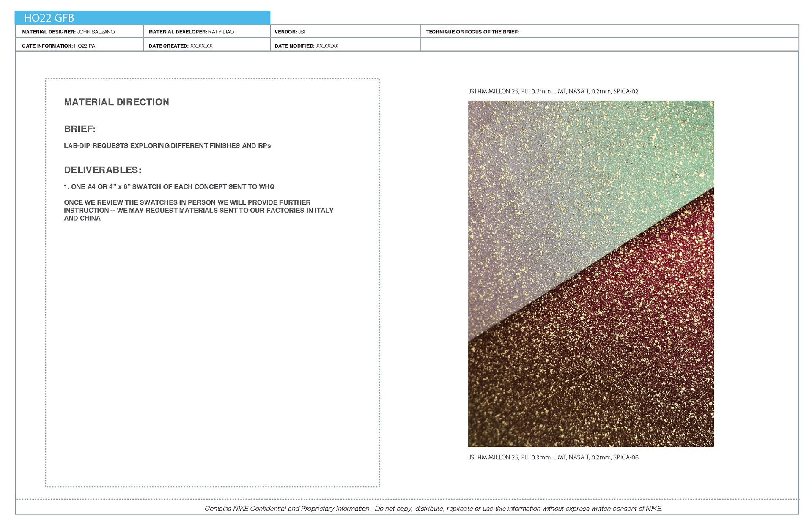Click the empty cell below Technique field

(x=609, y=45)
